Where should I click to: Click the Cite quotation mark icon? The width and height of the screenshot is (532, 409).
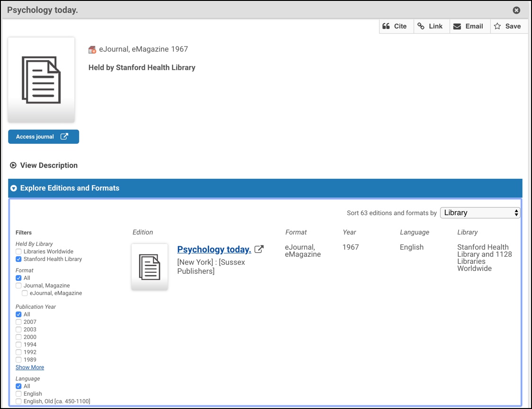386,26
